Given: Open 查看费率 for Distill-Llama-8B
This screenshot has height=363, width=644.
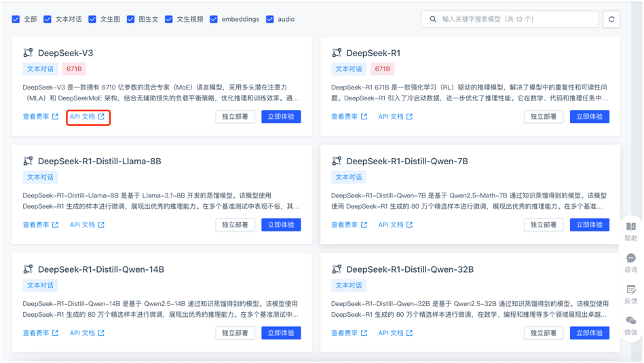Looking at the screenshot, I should (x=41, y=225).
